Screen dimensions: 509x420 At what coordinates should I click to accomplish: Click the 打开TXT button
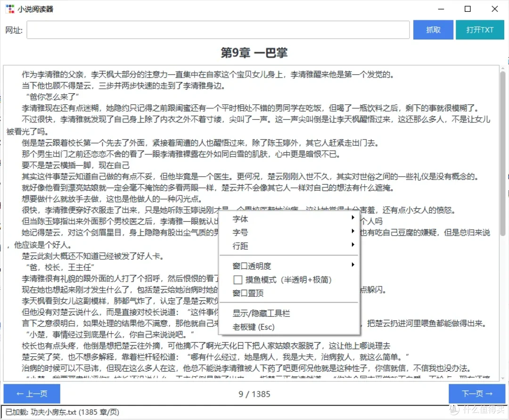(480, 30)
